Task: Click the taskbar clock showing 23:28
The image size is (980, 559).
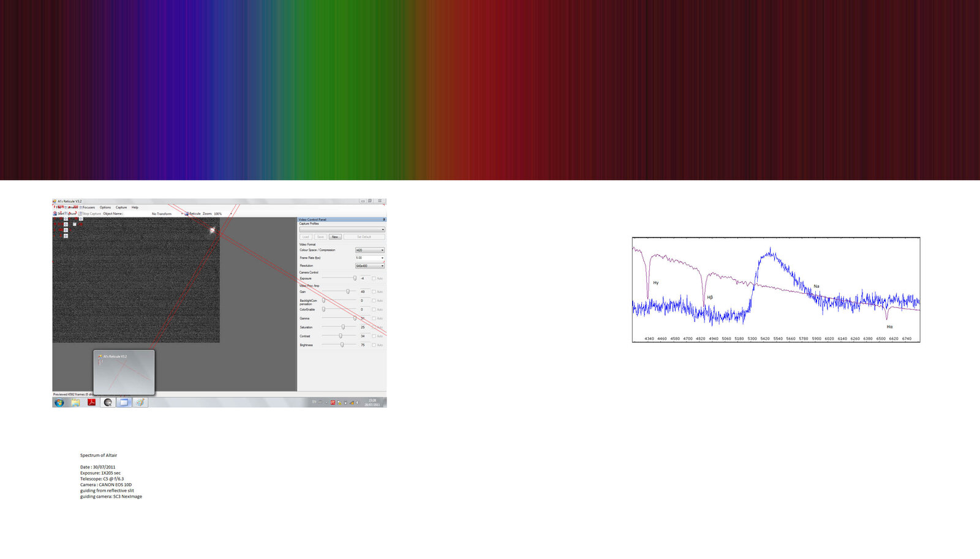Action: 372,400
